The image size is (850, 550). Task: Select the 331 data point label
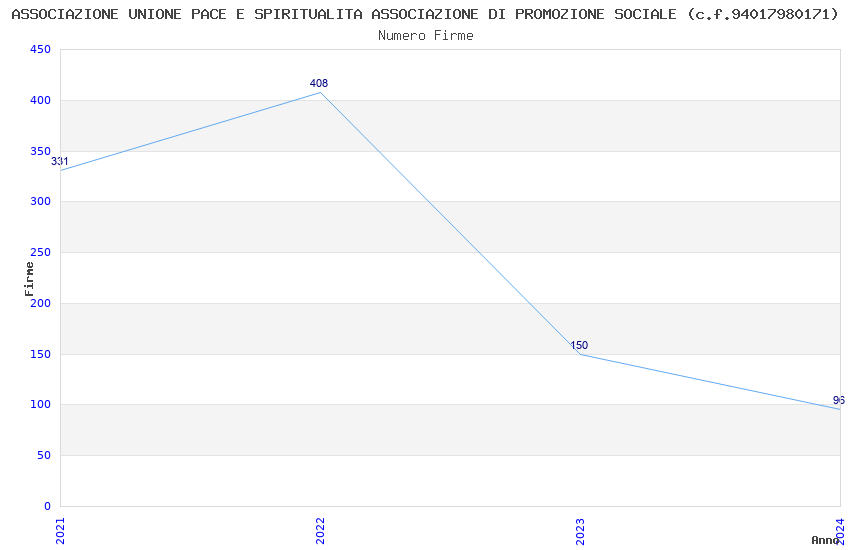(60, 162)
